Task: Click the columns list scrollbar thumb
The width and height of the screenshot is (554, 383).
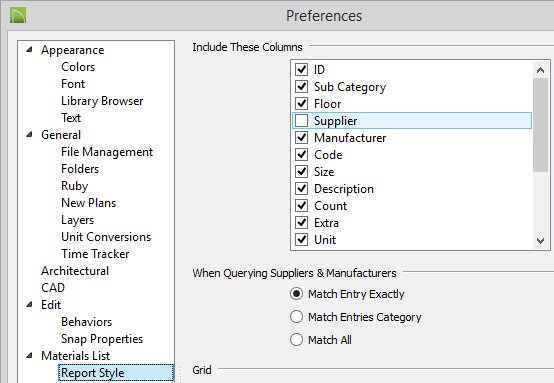Action: (540, 125)
